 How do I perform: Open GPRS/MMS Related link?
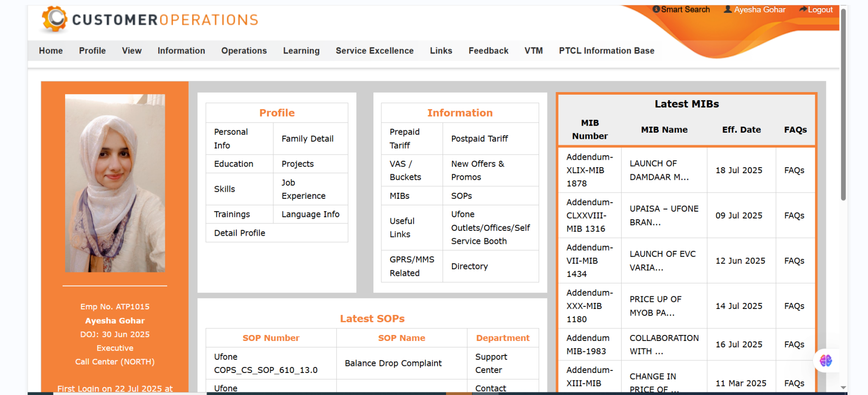tap(412, 266)
